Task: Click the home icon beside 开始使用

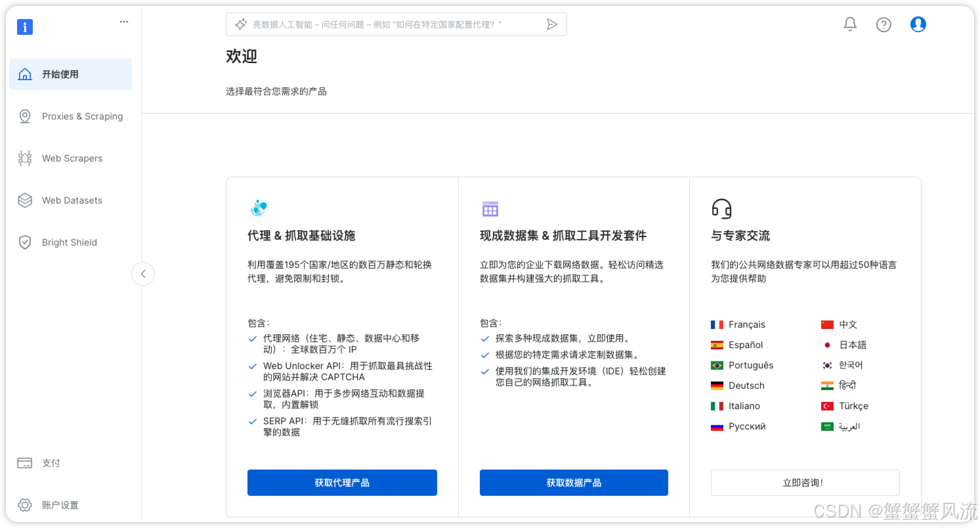Action: pyautogui.click(x=25, y=74)
